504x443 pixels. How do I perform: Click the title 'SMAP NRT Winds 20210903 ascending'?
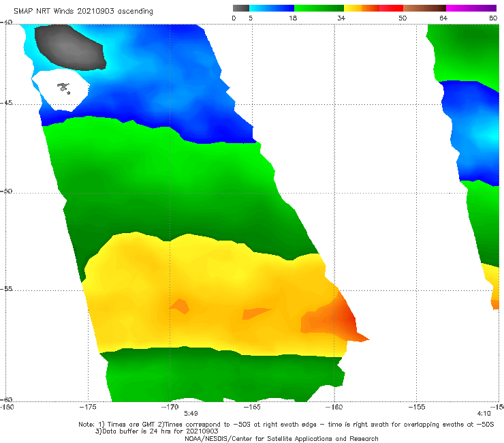coord(83,11)
